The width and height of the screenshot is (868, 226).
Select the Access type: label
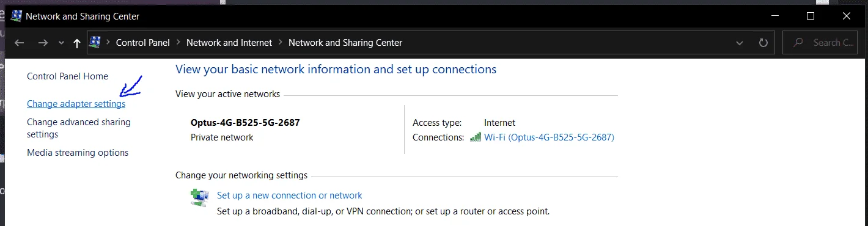pos(437,123)
